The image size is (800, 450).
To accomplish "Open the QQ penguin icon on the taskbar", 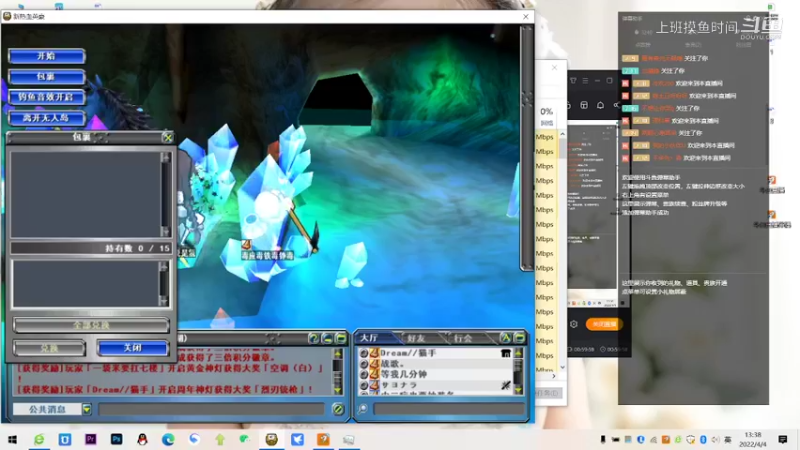I will [142, 439].
